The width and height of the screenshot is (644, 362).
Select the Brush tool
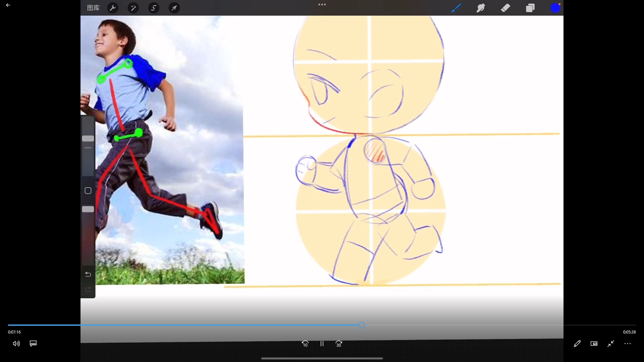click(456, 8)
